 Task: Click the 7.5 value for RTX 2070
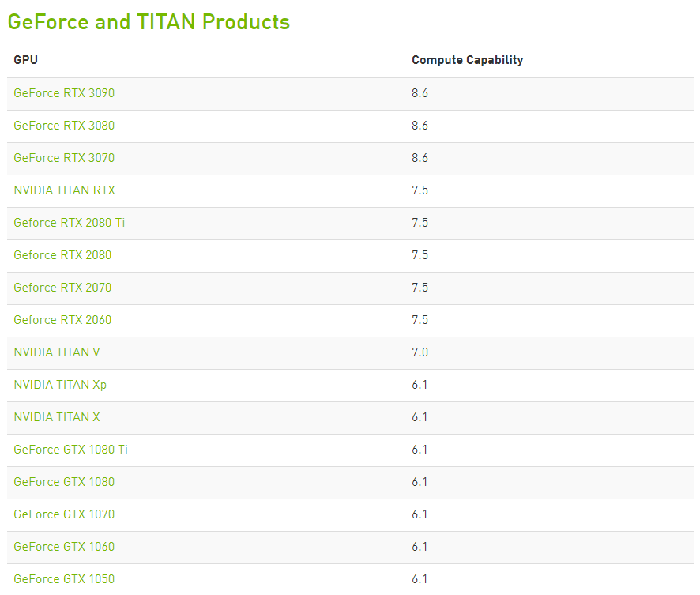(420, 288)
